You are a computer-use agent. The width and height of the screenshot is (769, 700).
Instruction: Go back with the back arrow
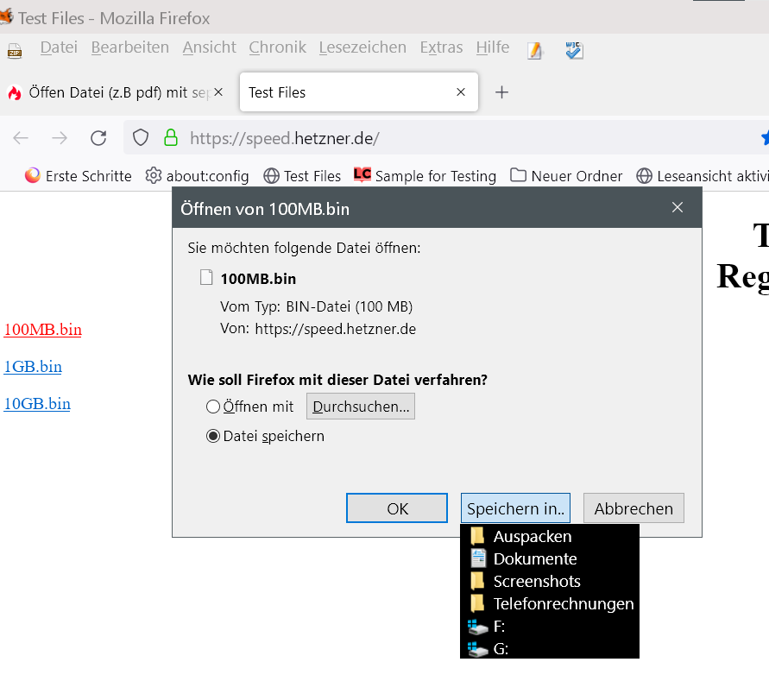tap(21, 138)
